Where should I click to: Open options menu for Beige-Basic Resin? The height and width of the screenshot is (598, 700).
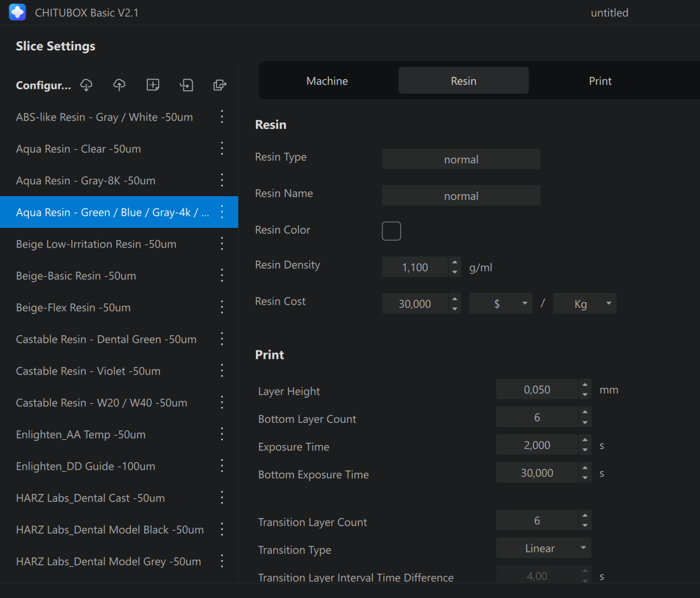222,276
